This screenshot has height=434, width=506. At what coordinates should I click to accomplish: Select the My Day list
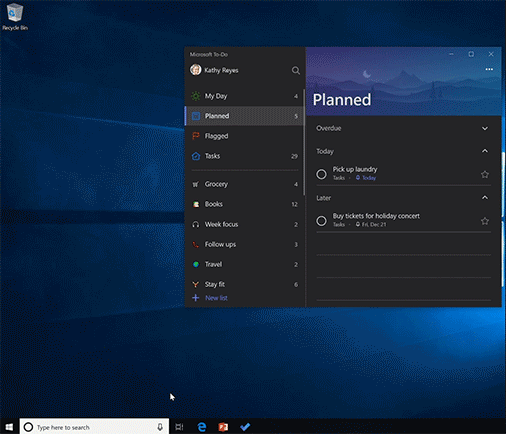click(244, 96)
